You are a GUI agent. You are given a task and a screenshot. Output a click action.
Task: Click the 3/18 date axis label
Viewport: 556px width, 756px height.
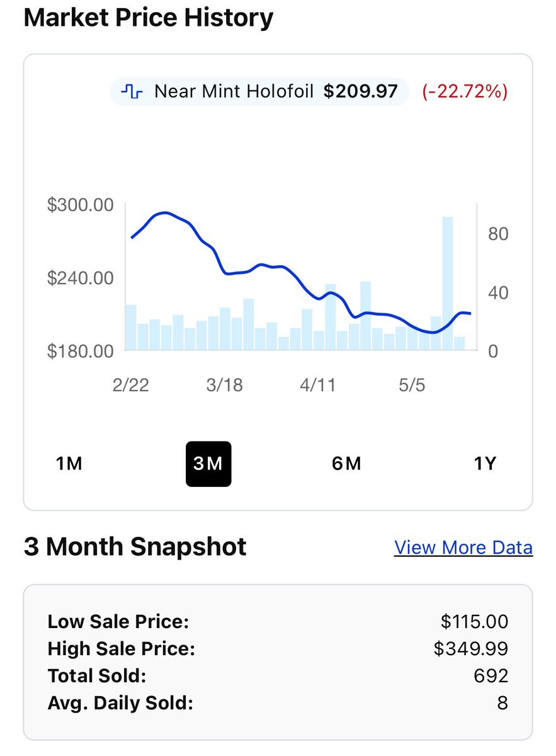(224, 385)
